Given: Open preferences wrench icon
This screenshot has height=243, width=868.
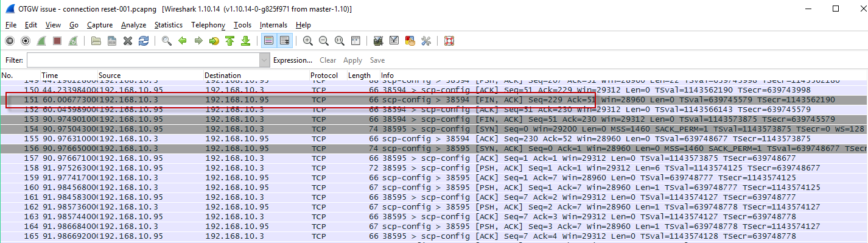Looking at the screenshot, I should point(426,41).
